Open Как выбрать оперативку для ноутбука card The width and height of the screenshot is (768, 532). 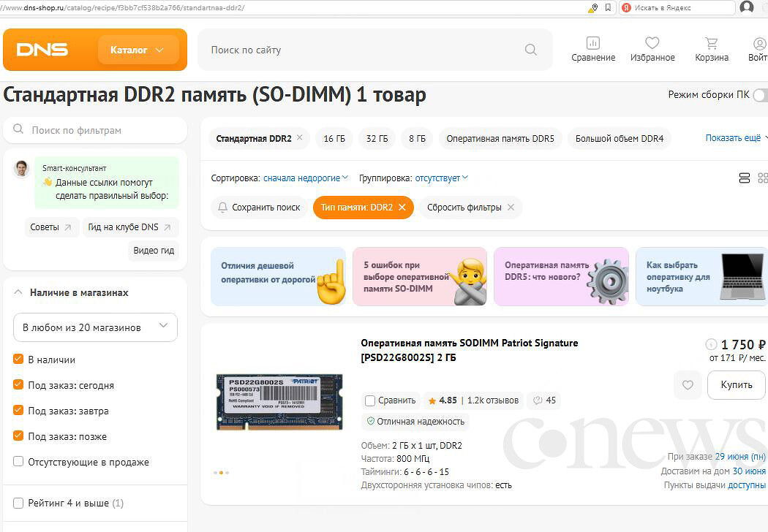point(702,276)
